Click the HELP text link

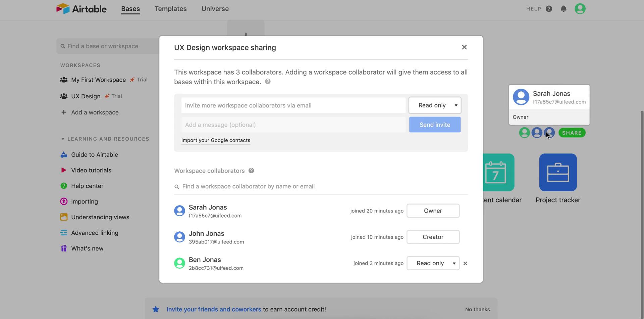click(x=534, y=9)
